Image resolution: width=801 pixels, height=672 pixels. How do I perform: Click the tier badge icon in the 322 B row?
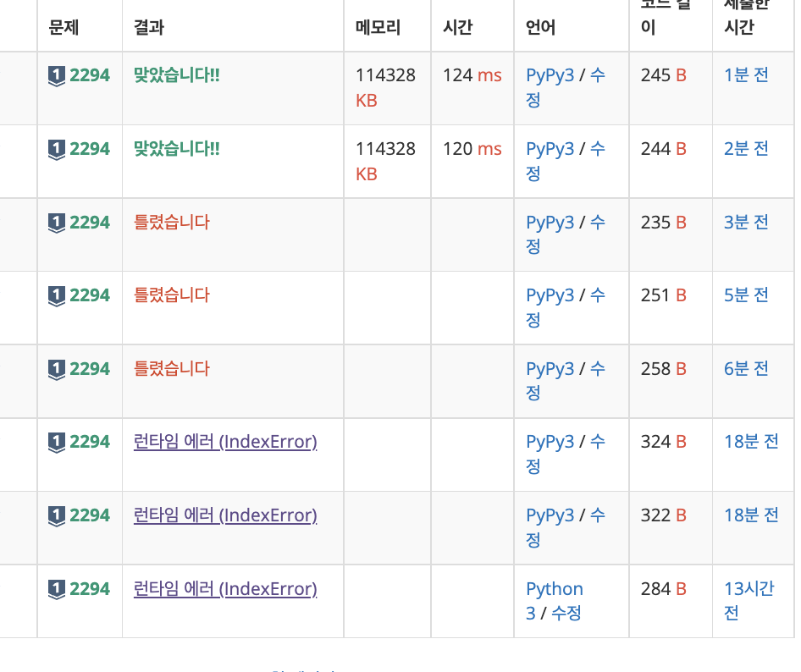[x=56, y=516]
